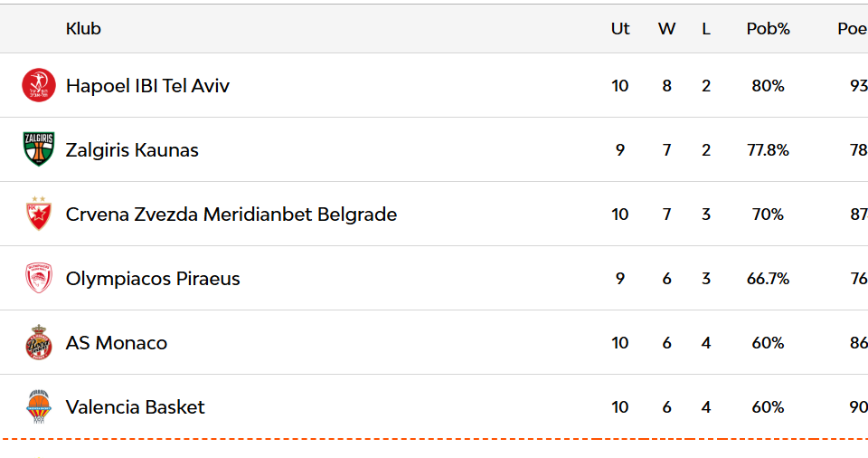This screenshot has width=868, height=458.
Task: Go to Olympiacos Piraeus team name
Action: (153, 279)
